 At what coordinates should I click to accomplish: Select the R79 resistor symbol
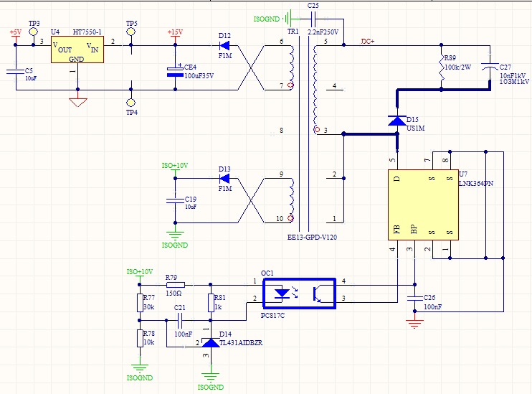pos(175,285)
